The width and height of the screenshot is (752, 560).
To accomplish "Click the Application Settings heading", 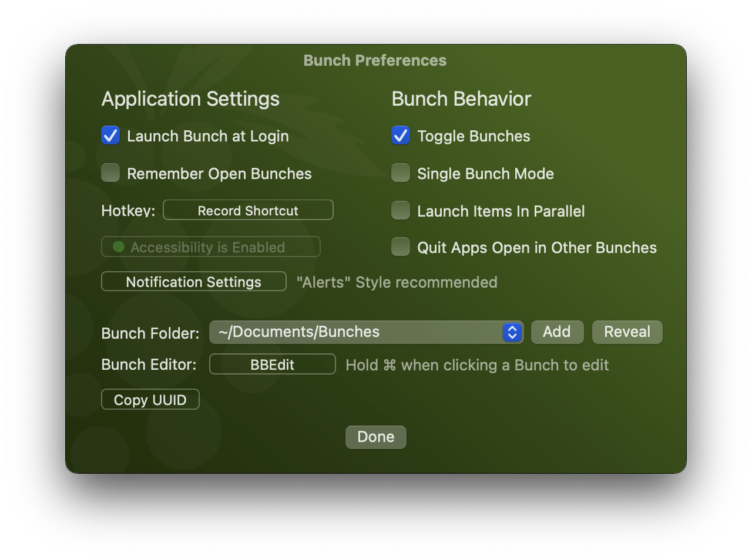I will click(x=190, y=99).
